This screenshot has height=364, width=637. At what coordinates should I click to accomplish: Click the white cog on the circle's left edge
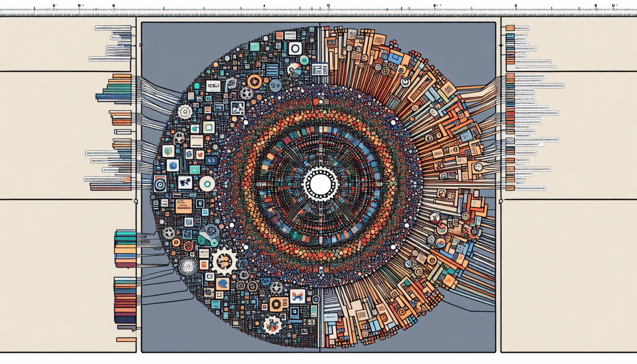185,112
